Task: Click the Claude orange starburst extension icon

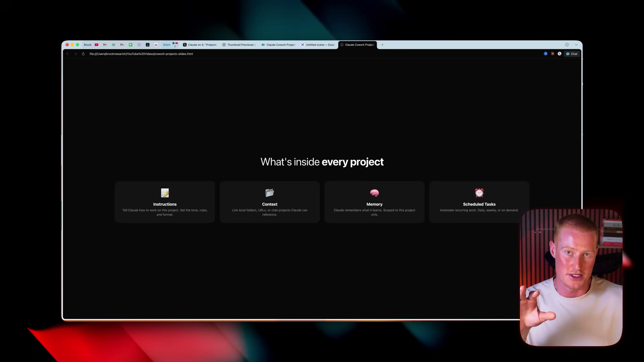Action: point(553,54)
